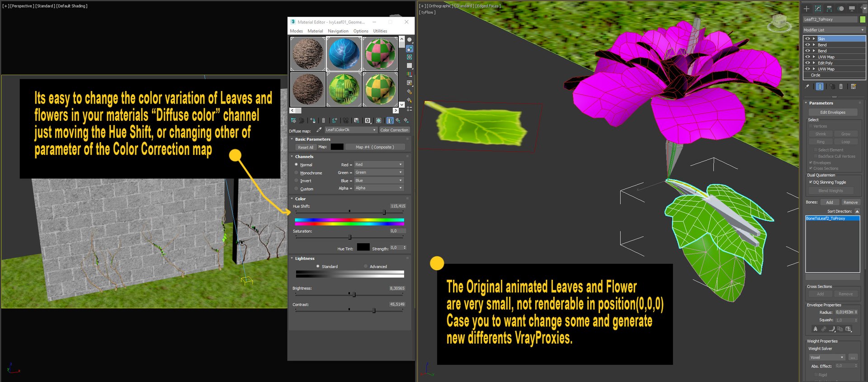Viewport: 868px width, 382px height.
Task: Select the blue veined material sample sphere
Action: (344, 53)
